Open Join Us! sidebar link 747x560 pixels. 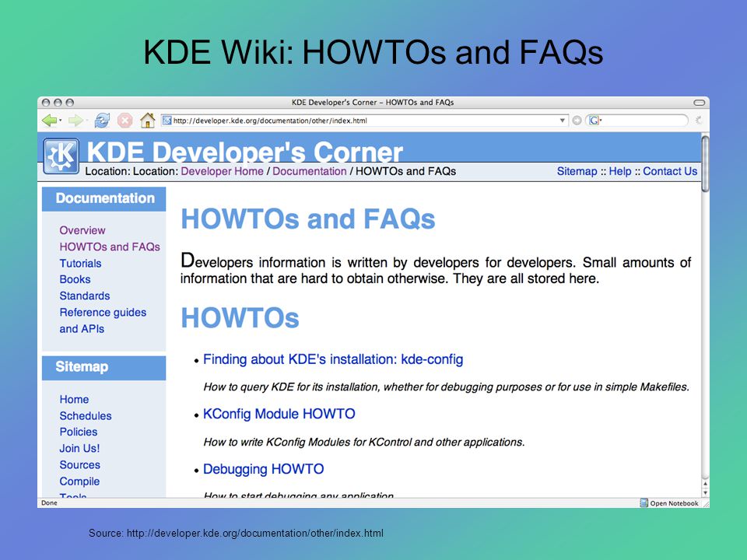pos(79,449)
